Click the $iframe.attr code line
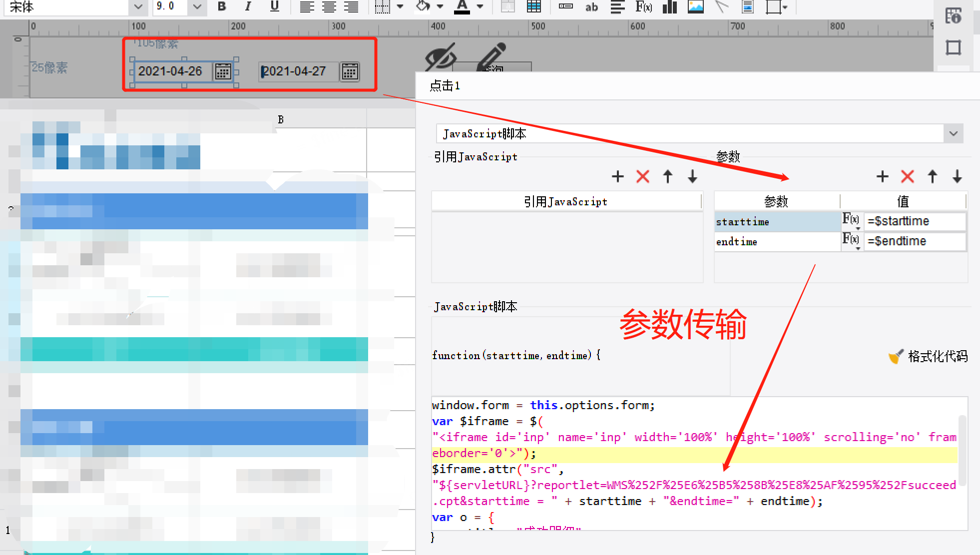Screen dimensions: 980x555 click(498, 469)
